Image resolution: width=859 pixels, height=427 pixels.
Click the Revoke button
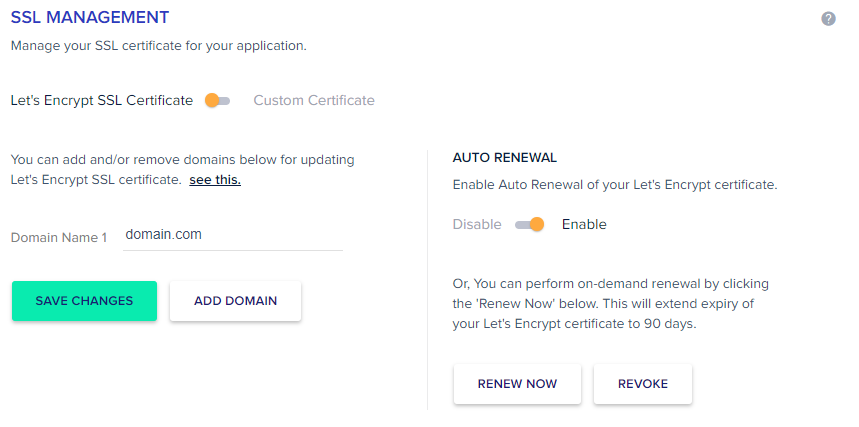[x=643, y=384]
